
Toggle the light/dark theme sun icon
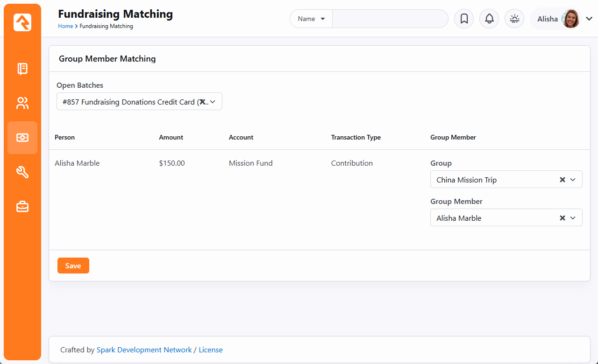pos(514,19)
